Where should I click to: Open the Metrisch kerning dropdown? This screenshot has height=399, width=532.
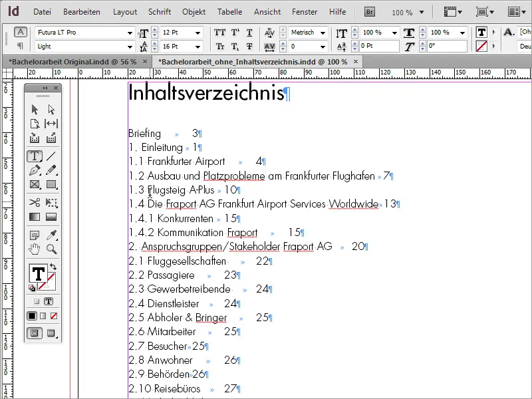coord(323,33)
